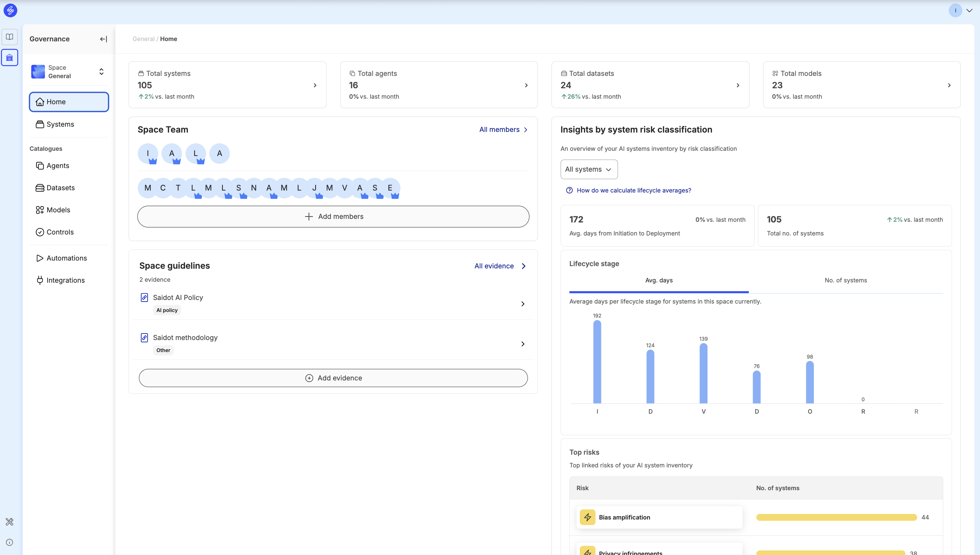980x555 pixels.
Task: Open the book library icon in left rail
Action: 9,37
